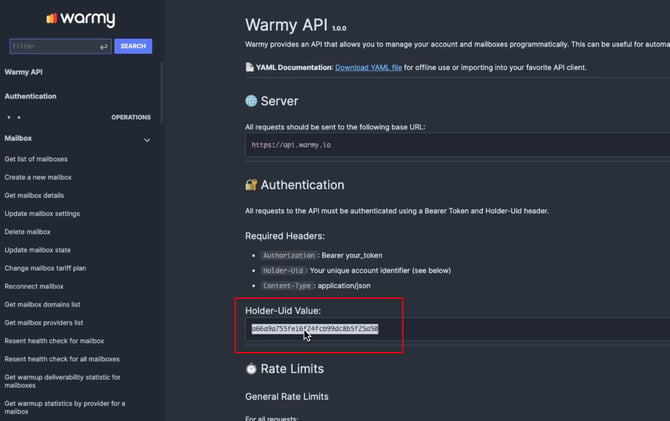
Task: Open Update mailbox settings
Action: click(x=42, y=213)
